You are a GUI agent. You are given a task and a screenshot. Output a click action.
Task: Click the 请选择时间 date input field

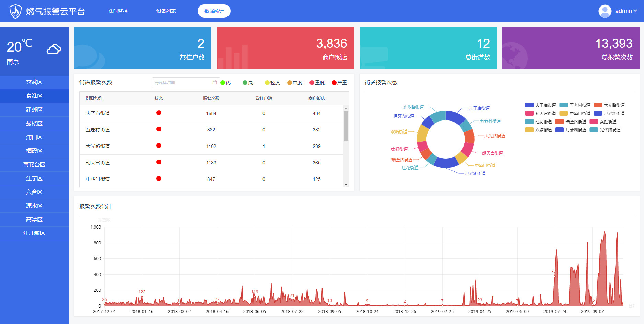click(x=182, y=83)
